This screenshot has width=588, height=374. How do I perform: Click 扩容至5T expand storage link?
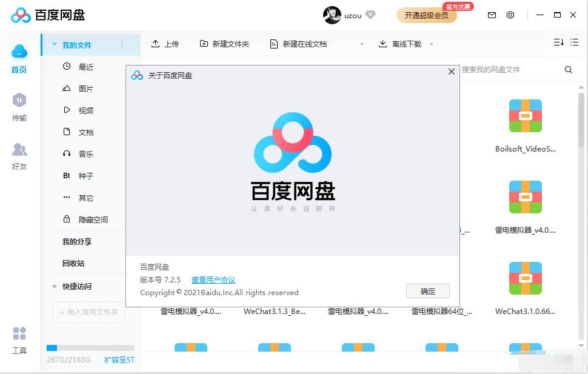(x=119, y=359)
